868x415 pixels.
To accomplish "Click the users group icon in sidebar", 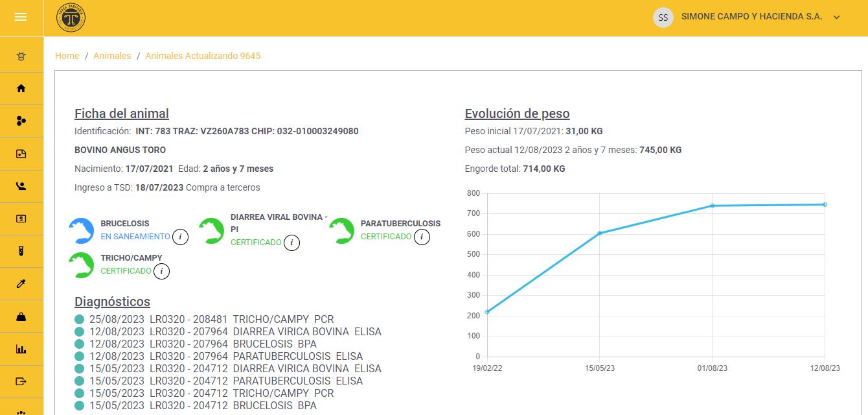I will 22,121.
